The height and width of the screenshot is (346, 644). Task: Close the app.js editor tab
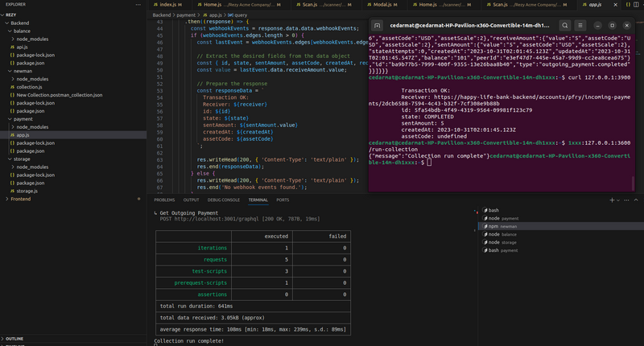(615, 5)
